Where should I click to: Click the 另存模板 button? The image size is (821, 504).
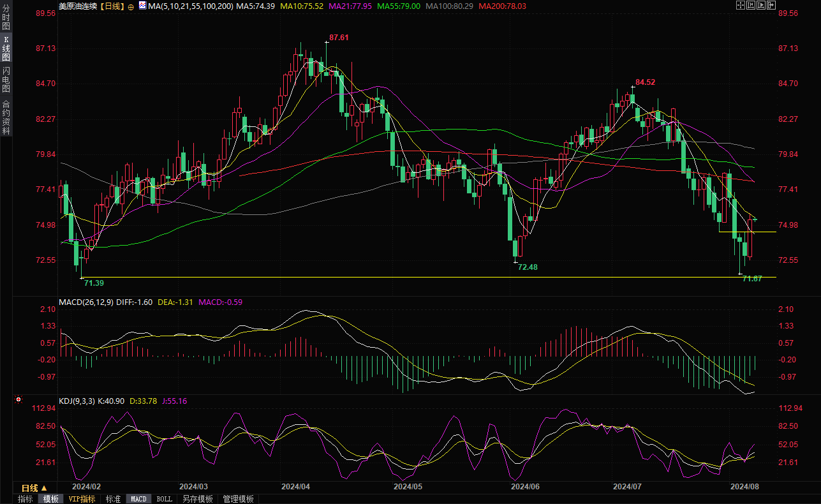pyautogui.click(x=197, y=499)
